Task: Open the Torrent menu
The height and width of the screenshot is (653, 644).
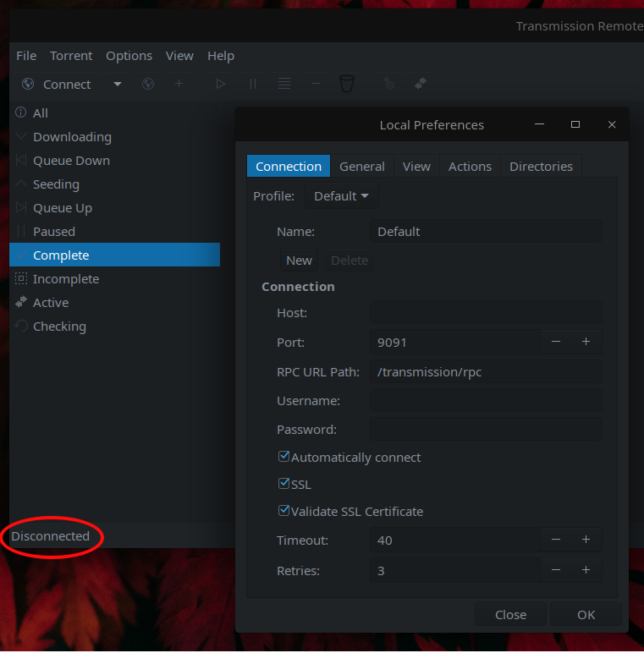Action: click(x=71, y=55)
